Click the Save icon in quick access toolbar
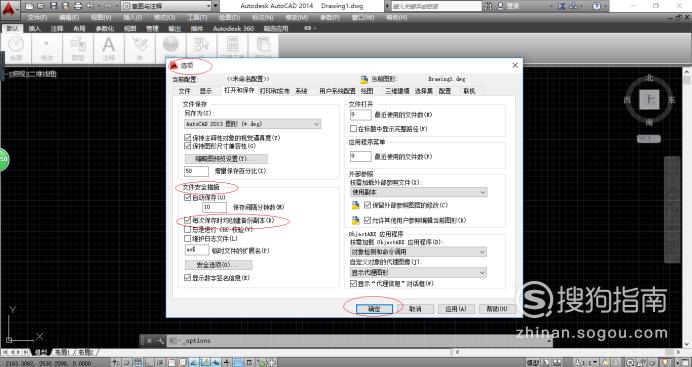The image size is (692, 367). 53,6
